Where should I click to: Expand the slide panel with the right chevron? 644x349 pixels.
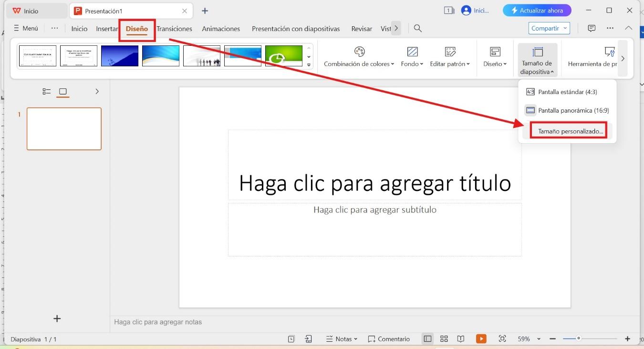click(x=97, y=91)
